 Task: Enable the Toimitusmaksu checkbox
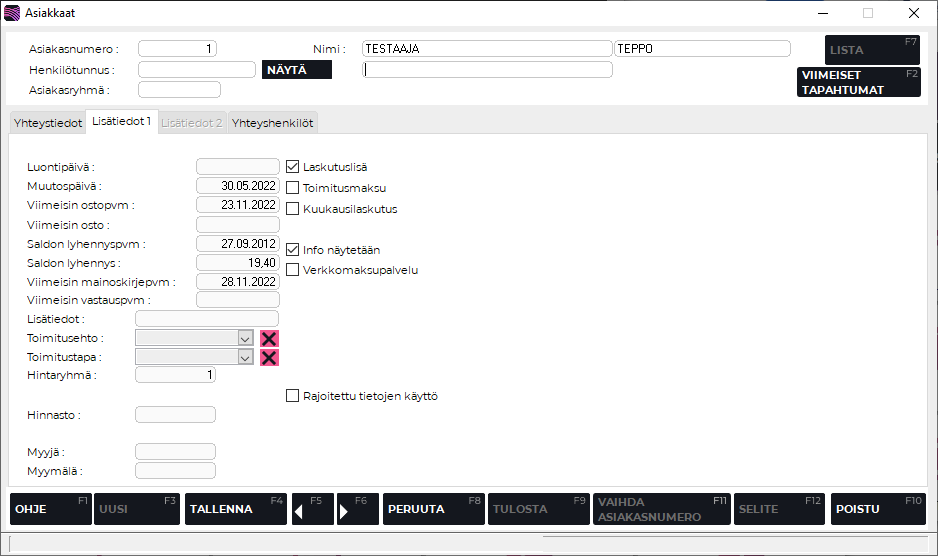click(293, 188)
